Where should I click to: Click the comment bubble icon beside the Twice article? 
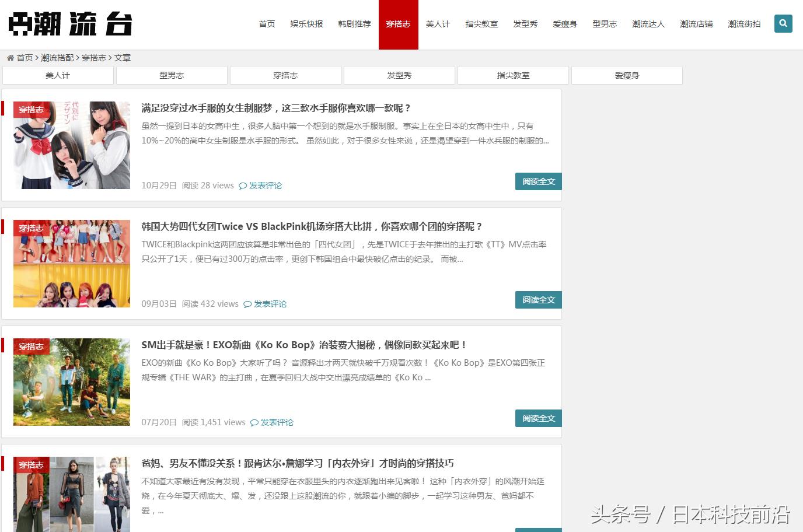click(x=247, y=303)
